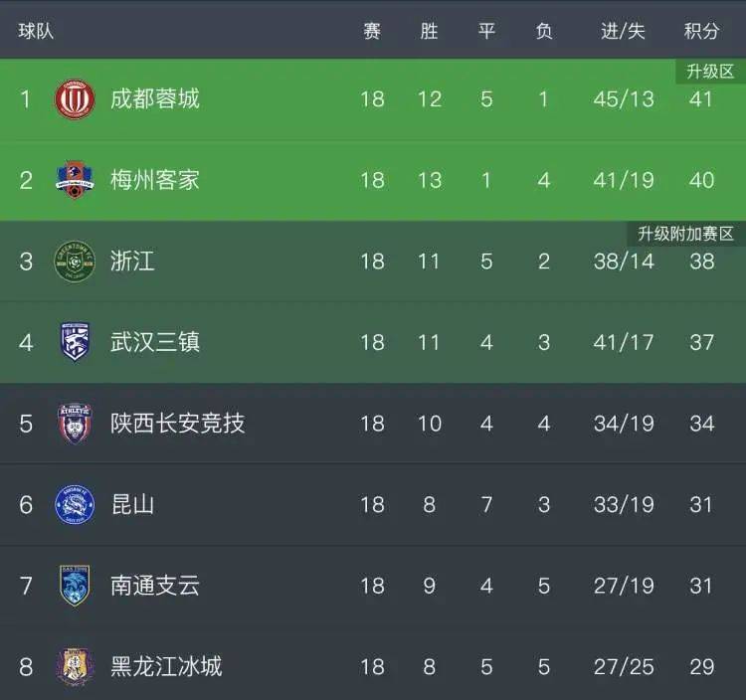Screen dimensions: 746x700
Task: Click the 进/失 column header
Action: coord(623,31)
